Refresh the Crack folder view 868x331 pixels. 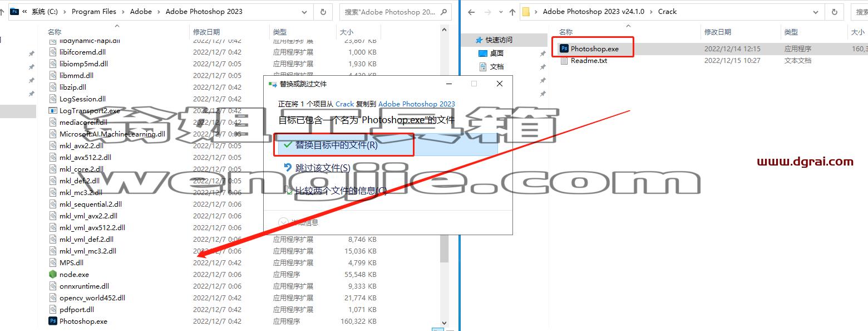(x=834, y=11)
